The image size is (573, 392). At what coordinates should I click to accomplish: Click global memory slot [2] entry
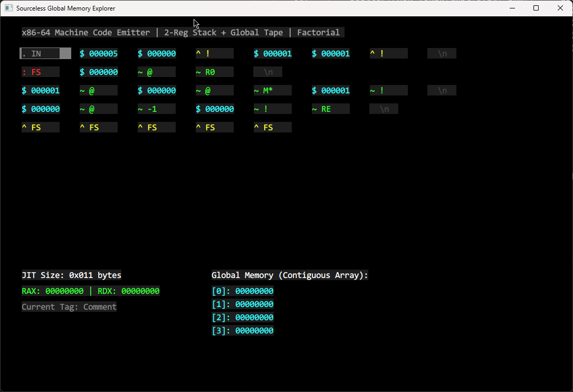click(x=242, y=318)
